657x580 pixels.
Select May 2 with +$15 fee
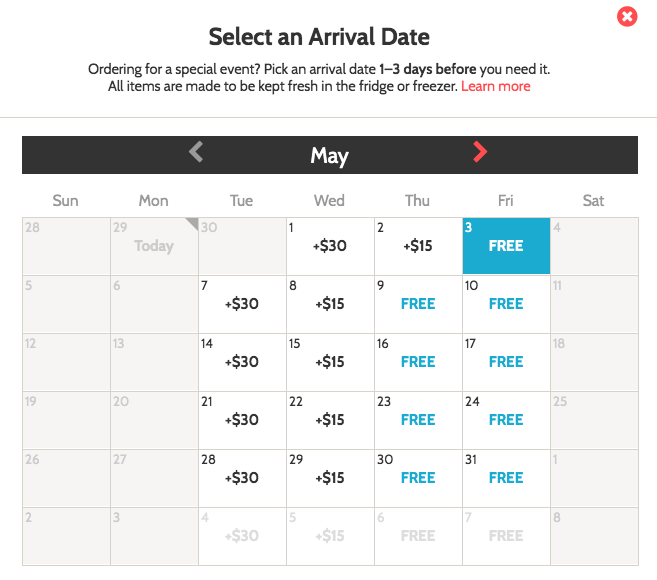click(x=418, y=246)
